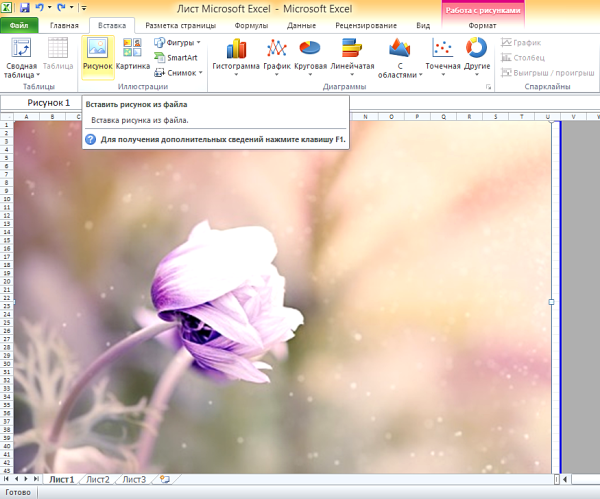The width and height of the screenshot is (600, 499).
Task: Open the Гистограмма chart dropdown
Action: click(x=236, y=55)
